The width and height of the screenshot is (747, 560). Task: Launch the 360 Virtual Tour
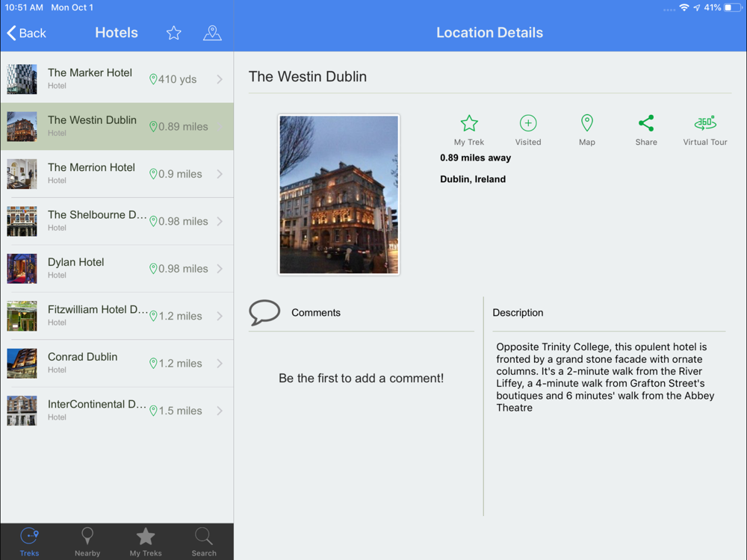[x=705, y=130]
